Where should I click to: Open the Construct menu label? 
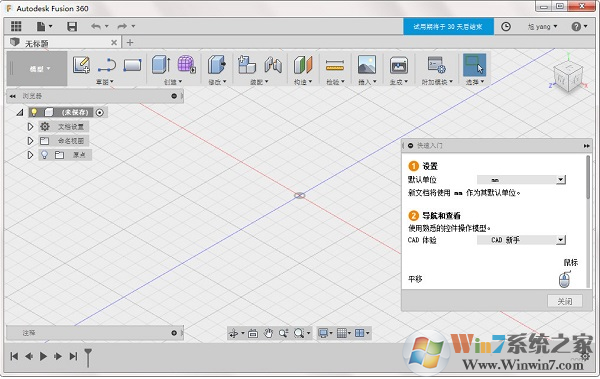pyautogui.click(x=303, y=82)
